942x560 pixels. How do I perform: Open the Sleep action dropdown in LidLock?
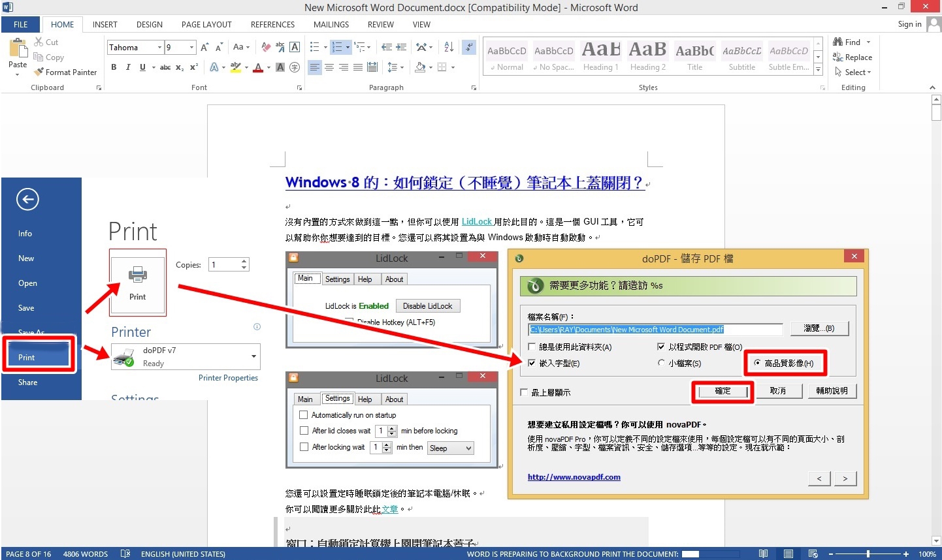(x=450, y=448)
